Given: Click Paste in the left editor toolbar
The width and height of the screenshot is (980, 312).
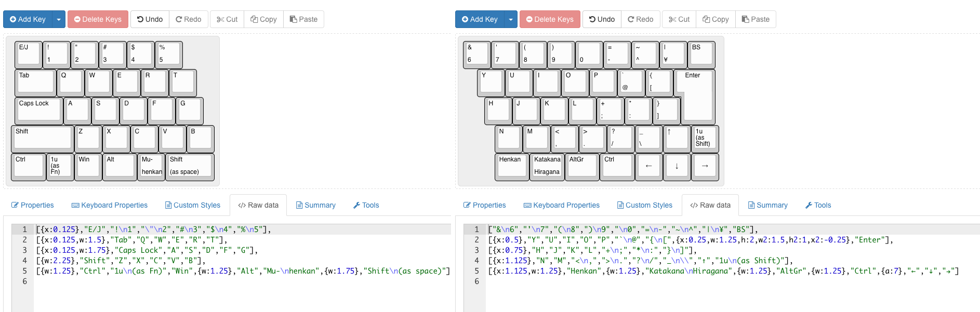Looking at the screenshot, I should point(303,19).
